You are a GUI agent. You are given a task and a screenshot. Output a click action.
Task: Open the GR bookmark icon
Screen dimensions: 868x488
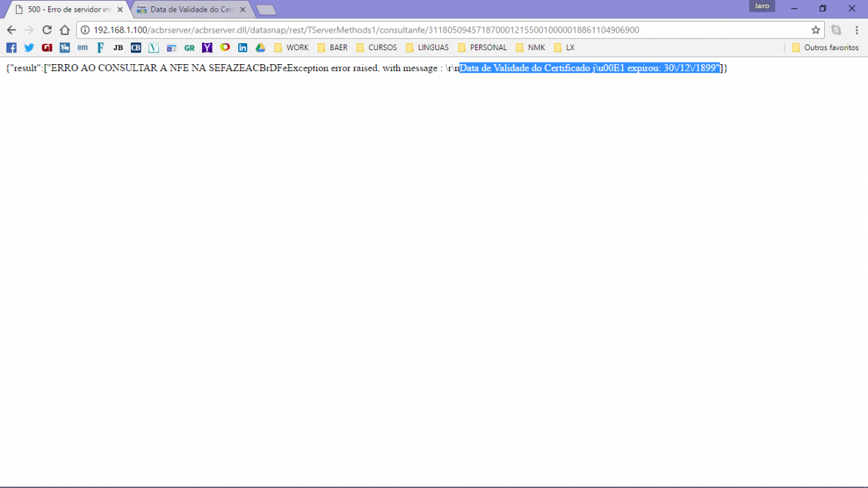click(189, 47)
